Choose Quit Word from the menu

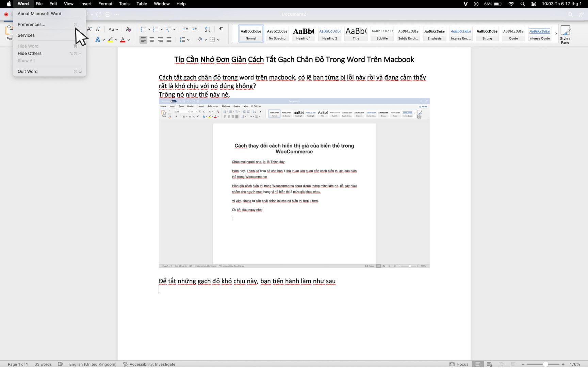49,72
